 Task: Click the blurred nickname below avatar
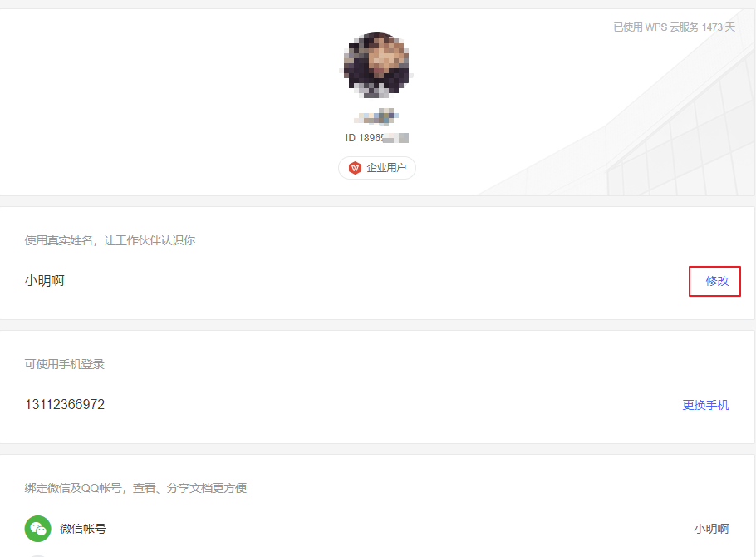376,116
